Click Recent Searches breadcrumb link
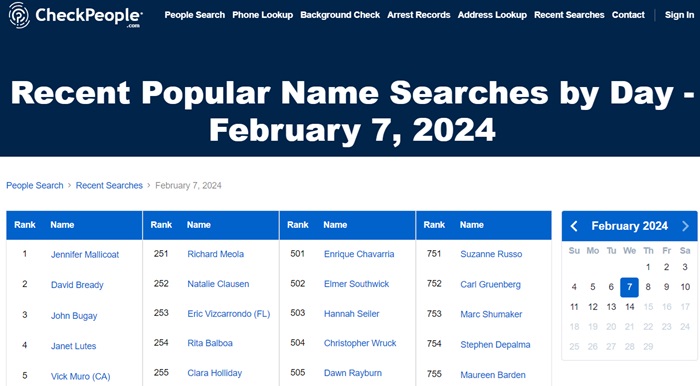The image size is (700, 386). tap(109, 186)
